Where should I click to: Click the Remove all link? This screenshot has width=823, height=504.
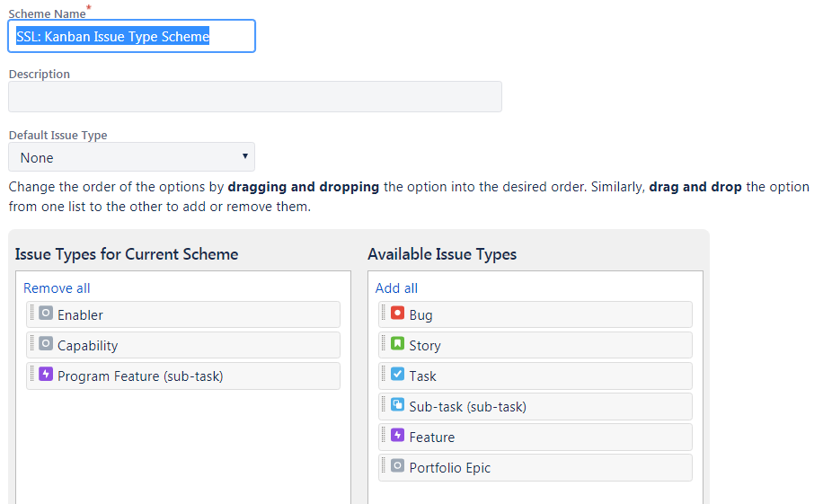pyautogui.click(x=57, y=288)
